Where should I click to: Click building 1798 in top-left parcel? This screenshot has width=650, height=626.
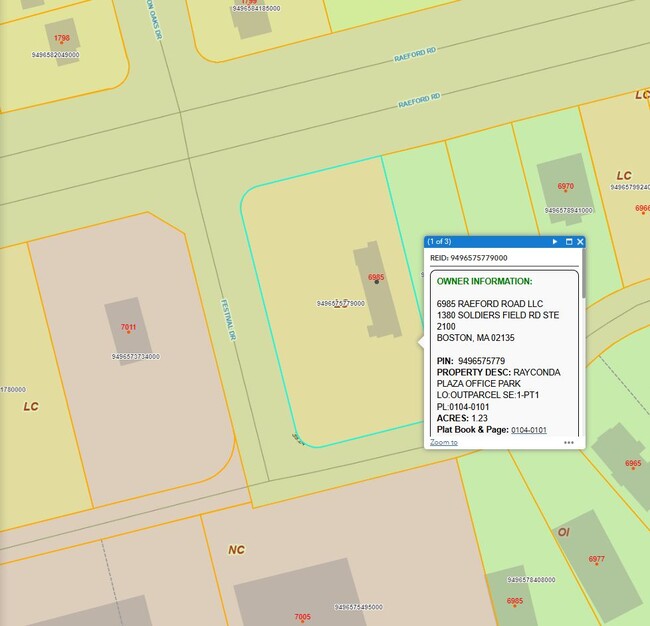62,38
